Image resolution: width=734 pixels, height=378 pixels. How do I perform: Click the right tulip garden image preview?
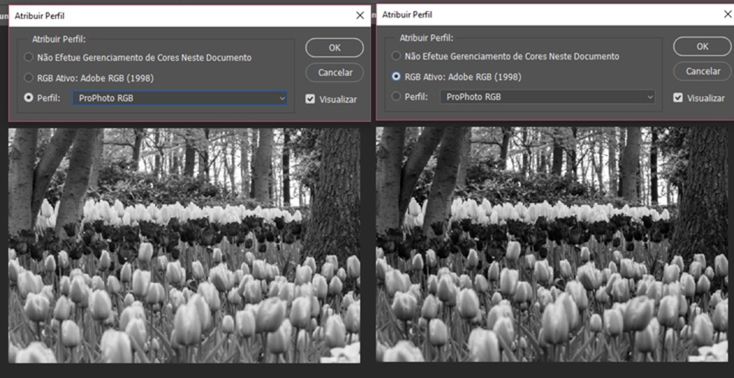tap(552, 244)
